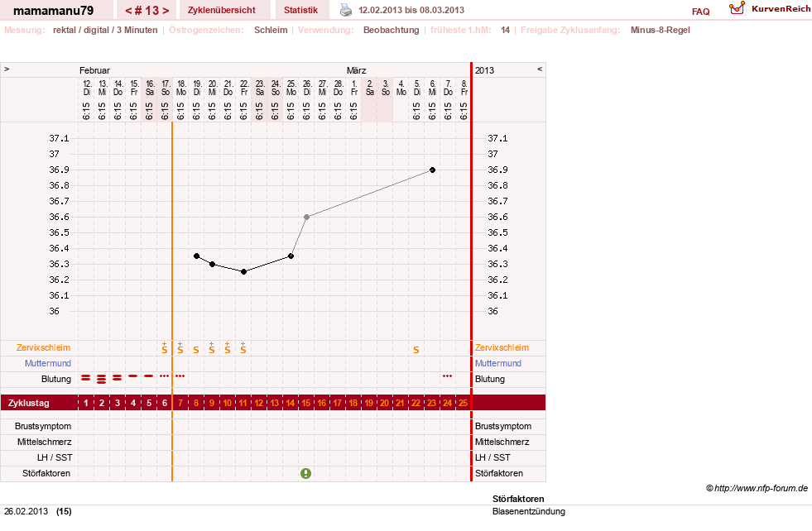The height and width of the screenshot is (531, 812).
Task: Open the Zyklenübersicht tab
Action: coord(222,10)
